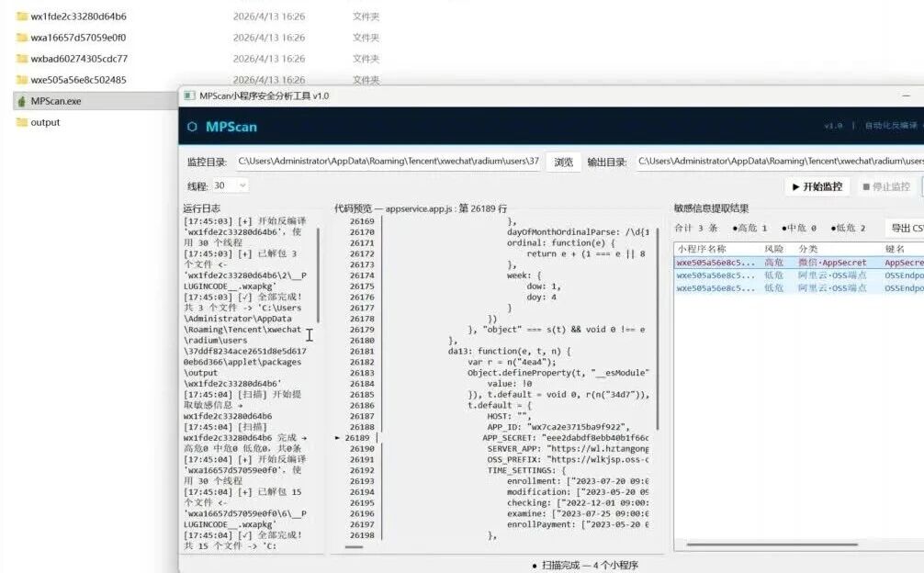Click the 输出目录 path input field
The height and width of the screenshot is (573, 924).
pos(780,162)
